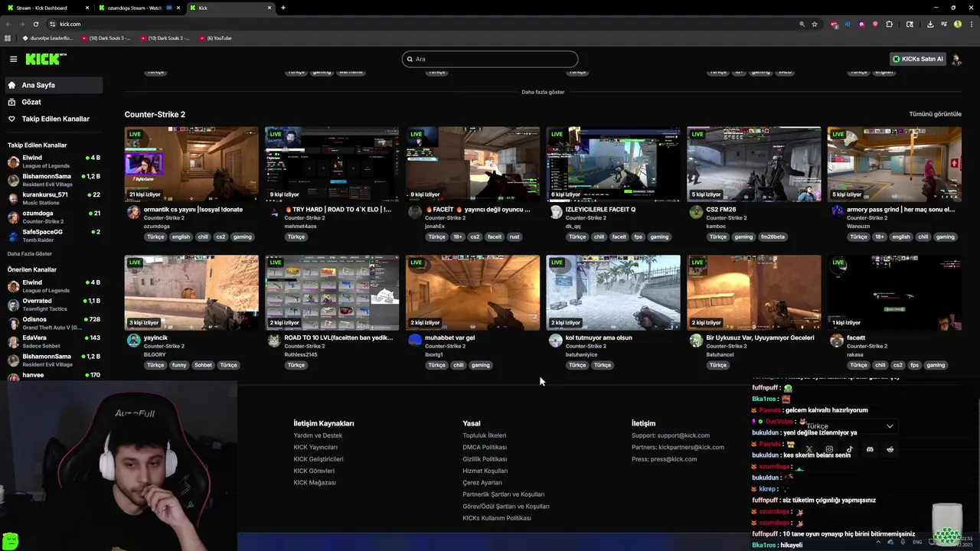The width and height of the screenshot is (980, 551).
Task: Open Overrated recommended channel
Action: pyautogui.click(x=54, y=305)
